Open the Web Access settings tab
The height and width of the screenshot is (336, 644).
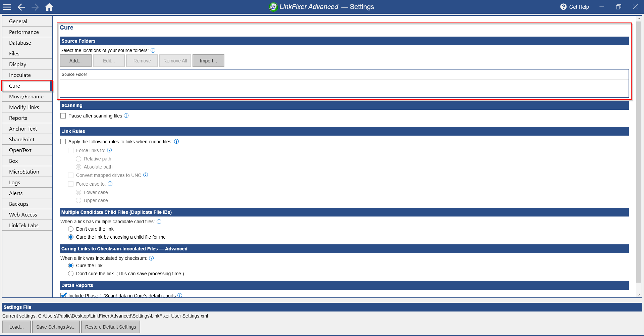[27, 214]
